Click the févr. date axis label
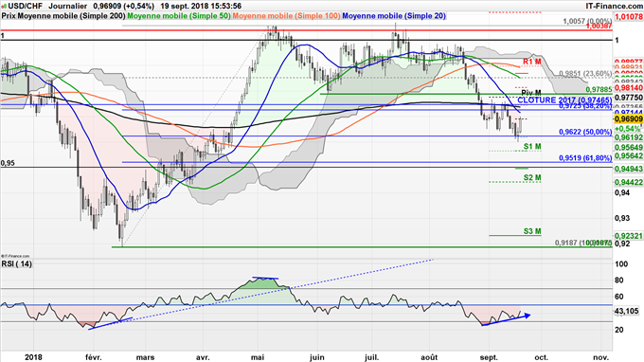The width and height of the screenshot is (644, 362). (x=93, y=357)
